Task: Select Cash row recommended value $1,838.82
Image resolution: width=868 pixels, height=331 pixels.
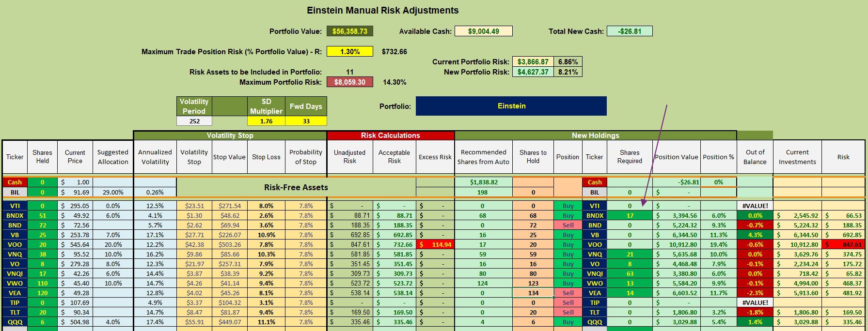Action: click(484, 182)
